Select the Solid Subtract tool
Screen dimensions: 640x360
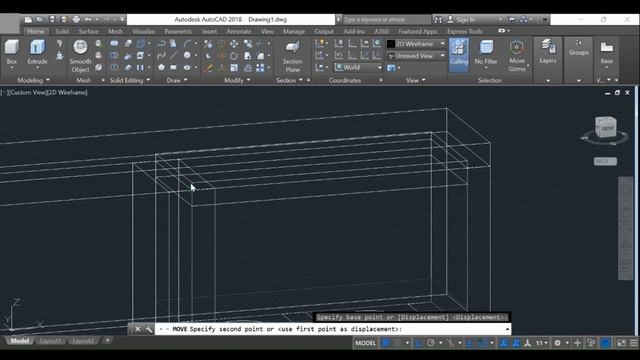click(x=114, y=55)
